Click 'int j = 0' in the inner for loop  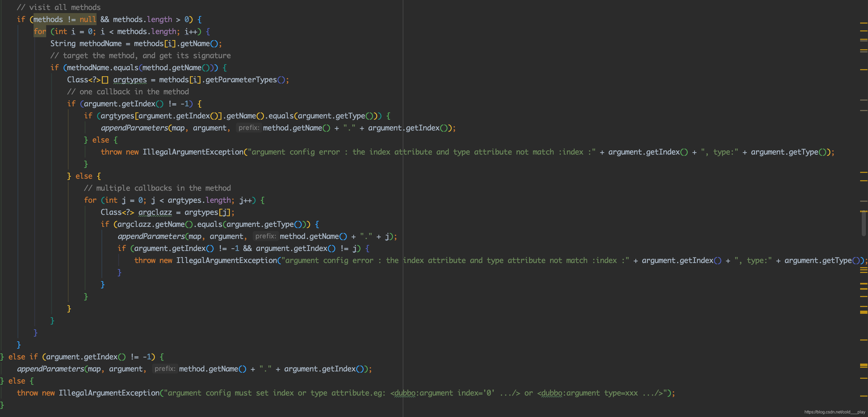[x=124, y=200]
